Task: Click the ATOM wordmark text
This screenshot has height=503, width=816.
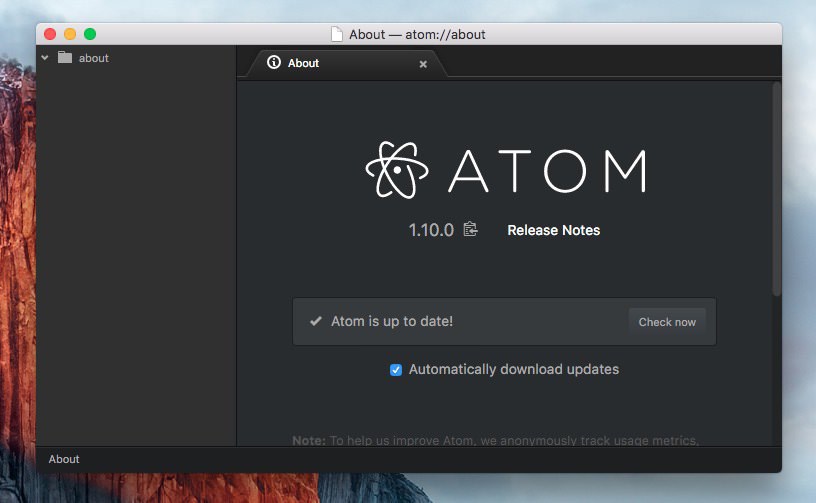Action: [548, 171]
